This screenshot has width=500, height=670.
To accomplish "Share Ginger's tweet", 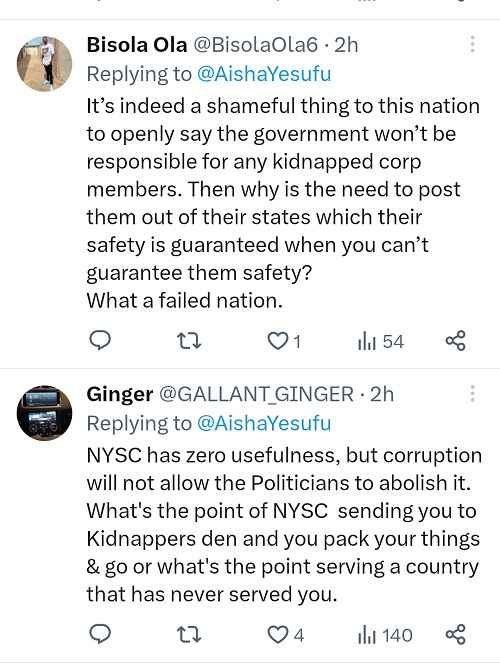I will (x=455, y=634).
